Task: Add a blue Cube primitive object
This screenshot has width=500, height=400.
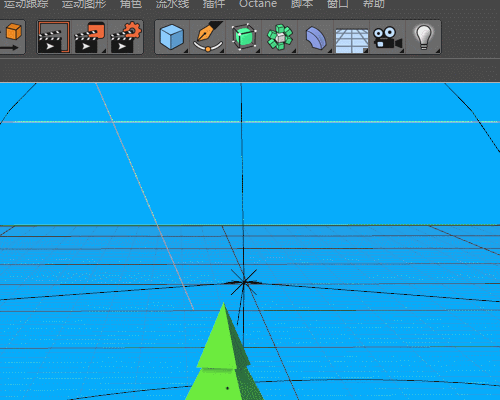Action: point(172,37)
